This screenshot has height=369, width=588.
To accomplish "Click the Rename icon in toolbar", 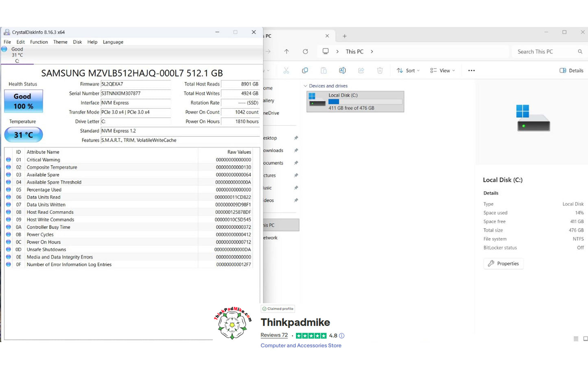I will [342, 71].
